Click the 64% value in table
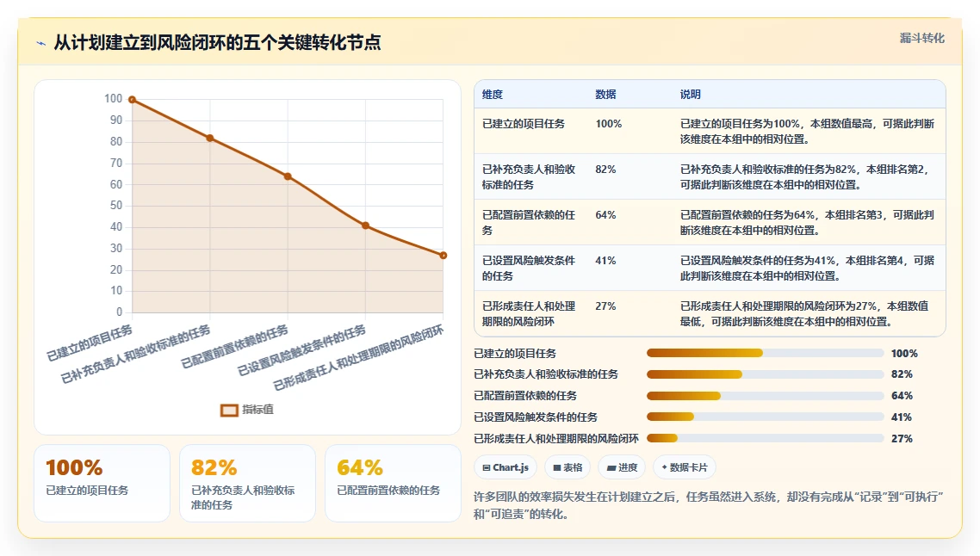The height and width of the screenshot is (556, 980). 605,215
